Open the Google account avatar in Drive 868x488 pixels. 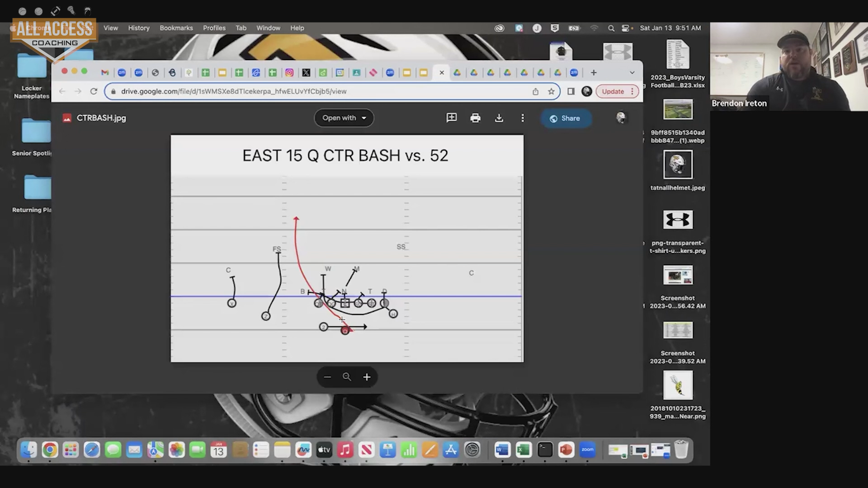click(621, 118)
